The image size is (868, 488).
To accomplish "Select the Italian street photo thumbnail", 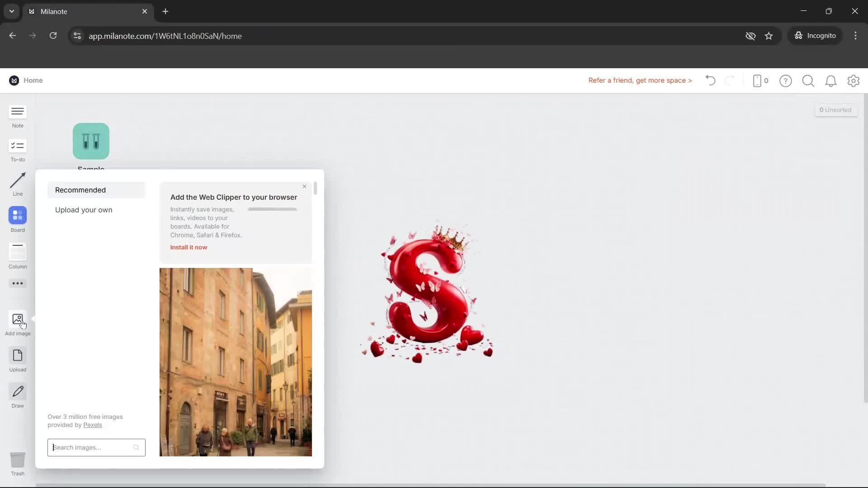I will (x=235, y=361).
